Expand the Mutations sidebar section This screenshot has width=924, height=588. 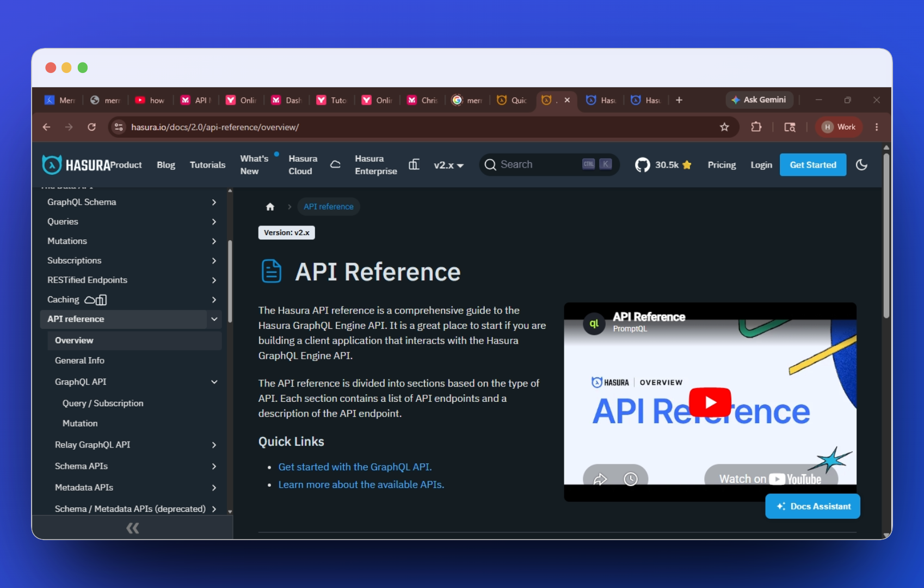click(214, 241)
